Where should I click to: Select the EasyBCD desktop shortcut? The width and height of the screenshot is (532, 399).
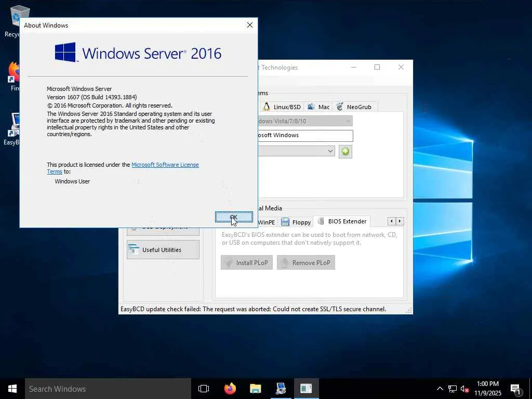(x=12, y=129)
